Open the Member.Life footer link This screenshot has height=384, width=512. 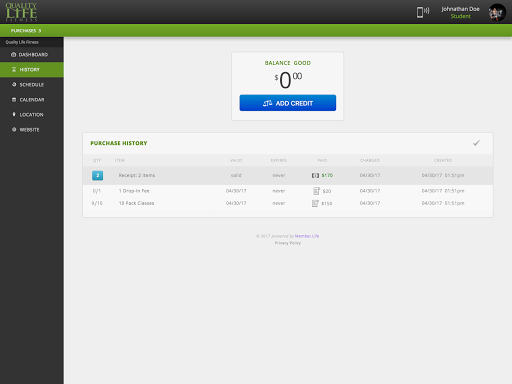coord(307,236)
